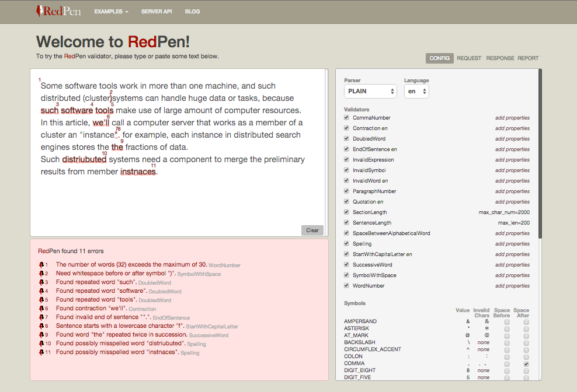Click the Contraction error 6 icon
This screenshot has height=392, width=577.
point(41,309)
